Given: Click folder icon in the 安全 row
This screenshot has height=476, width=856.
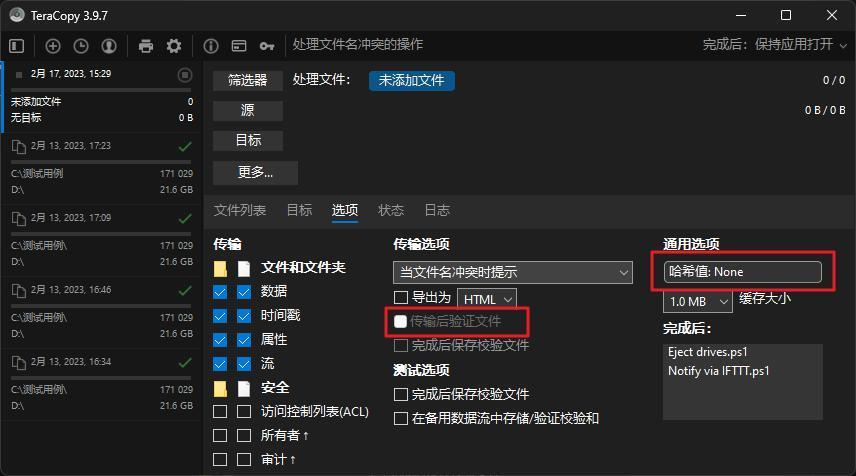Looking at the screenshot, I should (220, 389).
